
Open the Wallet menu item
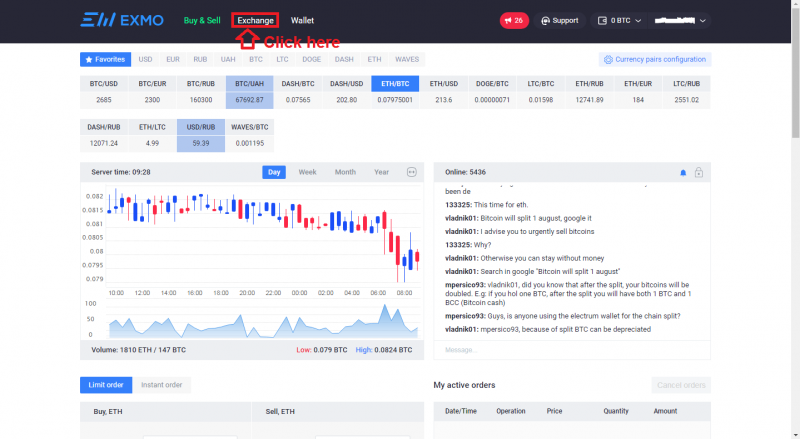(302, 20)
